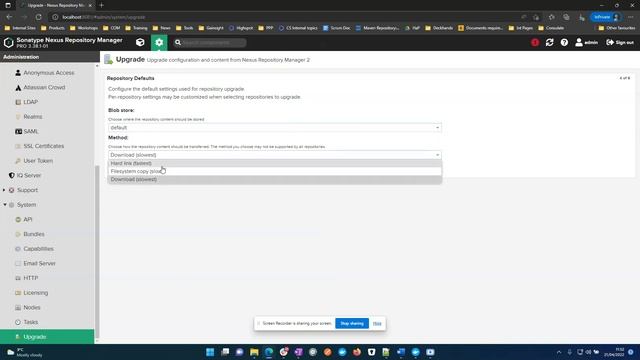Open Capabilities page

click(x=38, y=249)
